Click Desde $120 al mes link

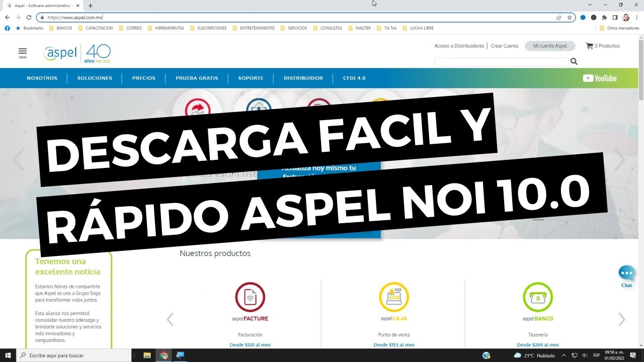tap(250, 345)
